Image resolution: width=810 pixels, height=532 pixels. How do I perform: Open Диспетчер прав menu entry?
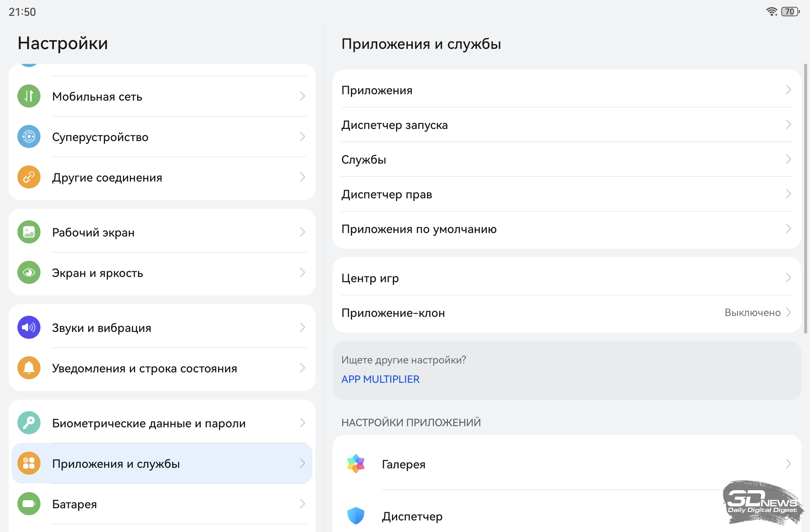click(386, 194)
